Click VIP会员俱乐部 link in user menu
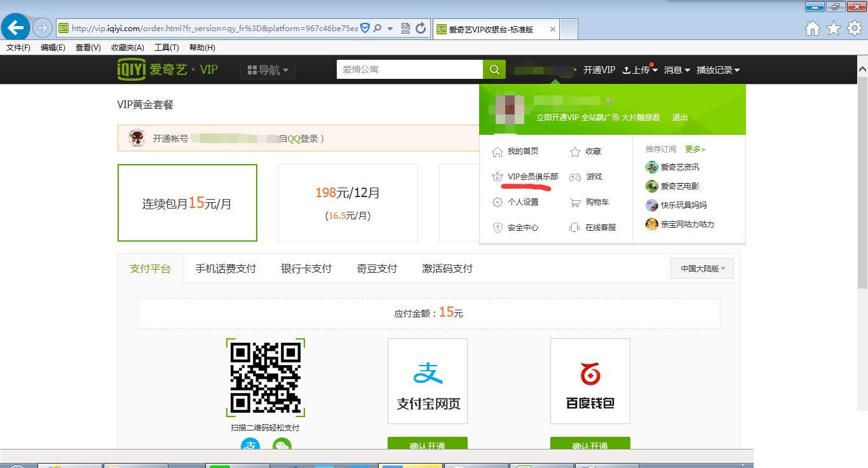868x468 pixels. tap(532, 177)
